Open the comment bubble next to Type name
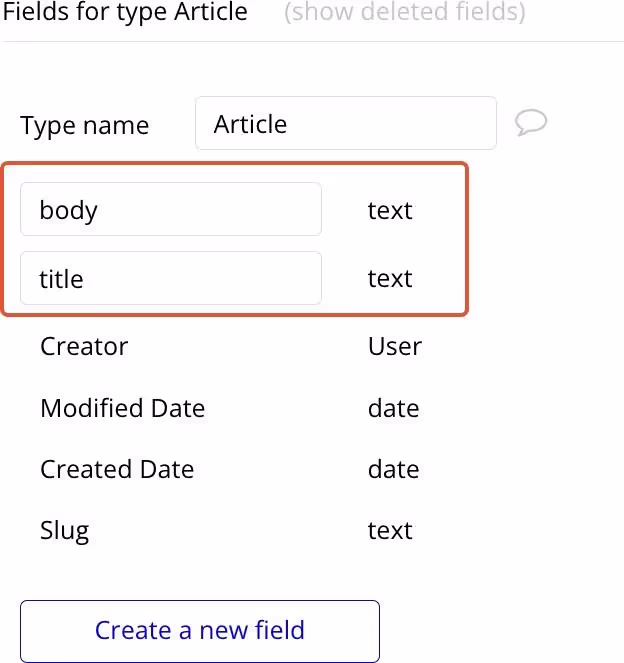The image size is (624, 663). [x=531, y=123]
